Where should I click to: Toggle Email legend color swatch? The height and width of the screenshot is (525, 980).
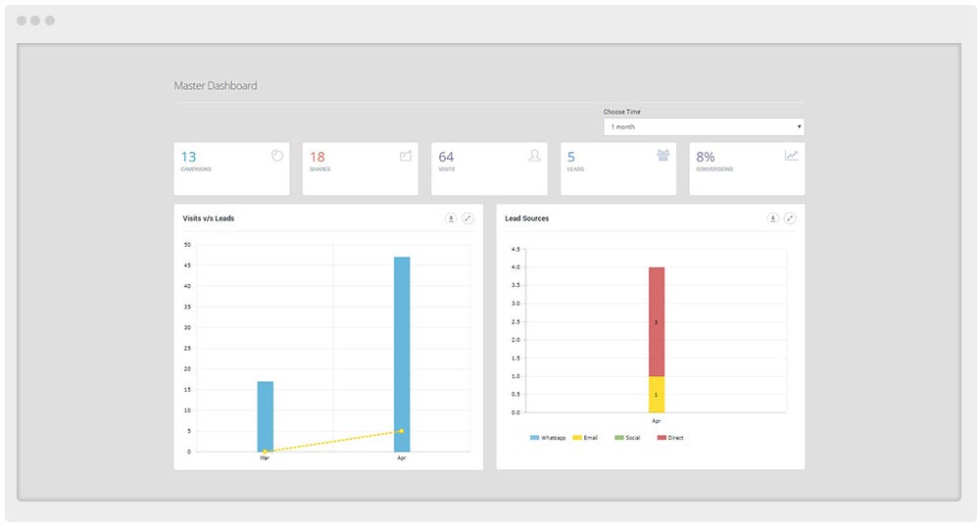click(x=577, y=438)
